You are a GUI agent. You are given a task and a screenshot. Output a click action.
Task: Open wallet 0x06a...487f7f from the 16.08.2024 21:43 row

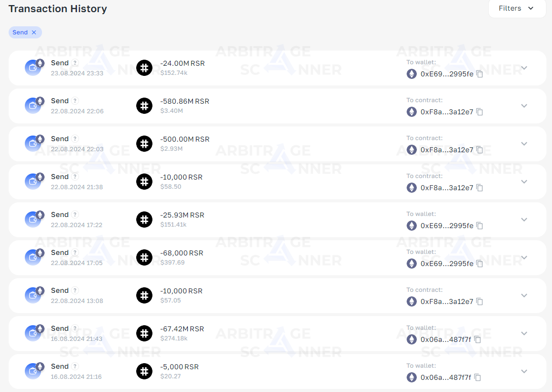(x=446, y=340)
